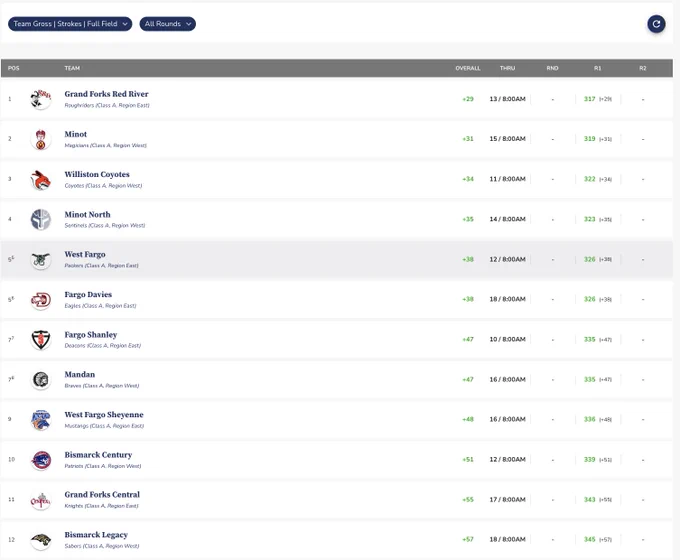
Task: Open the Williston Coyotes team link
Action: point(97,174)
